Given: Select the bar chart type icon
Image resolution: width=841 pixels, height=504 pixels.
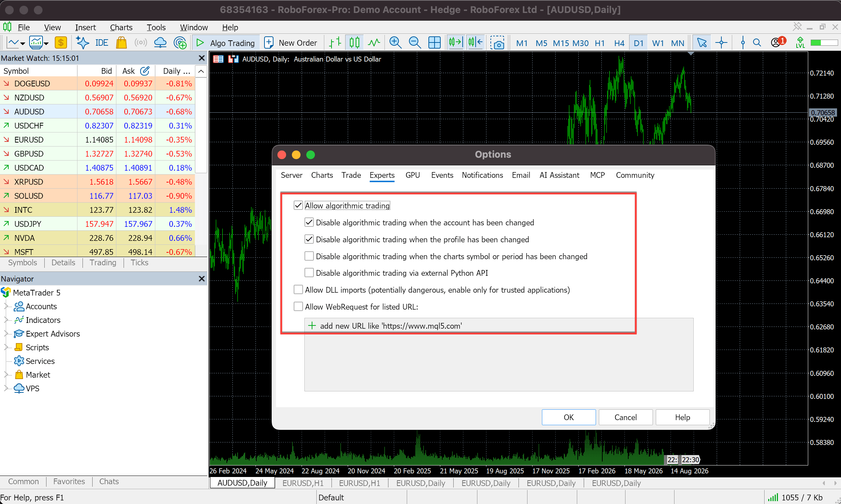Looking at the screenshot, I should (335, 43).
